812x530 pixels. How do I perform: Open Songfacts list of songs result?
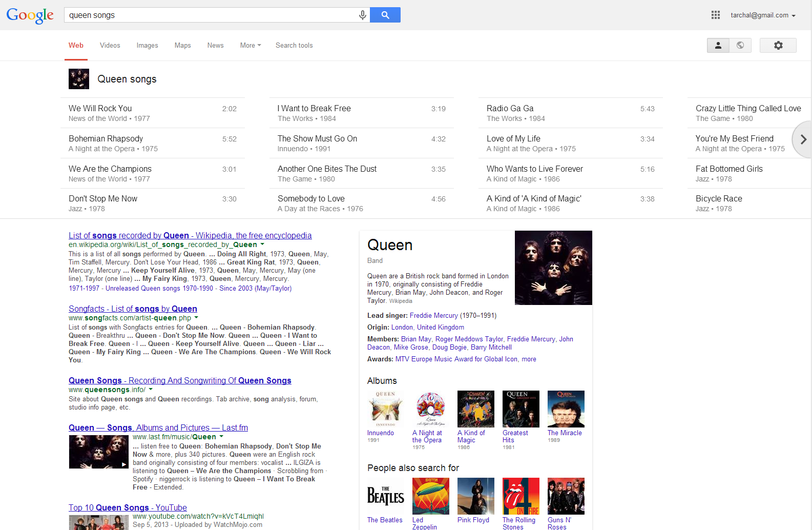pos(133,309)
